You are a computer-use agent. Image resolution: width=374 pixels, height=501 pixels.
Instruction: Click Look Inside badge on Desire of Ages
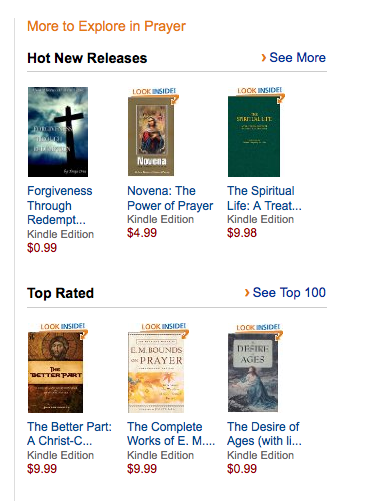tap(258, 327)
